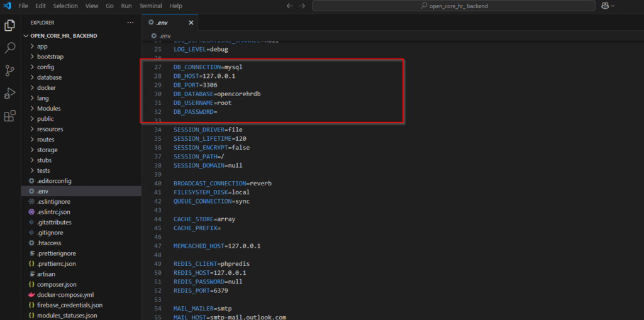Open Explorer more actions ellipsis

point(130,23)
